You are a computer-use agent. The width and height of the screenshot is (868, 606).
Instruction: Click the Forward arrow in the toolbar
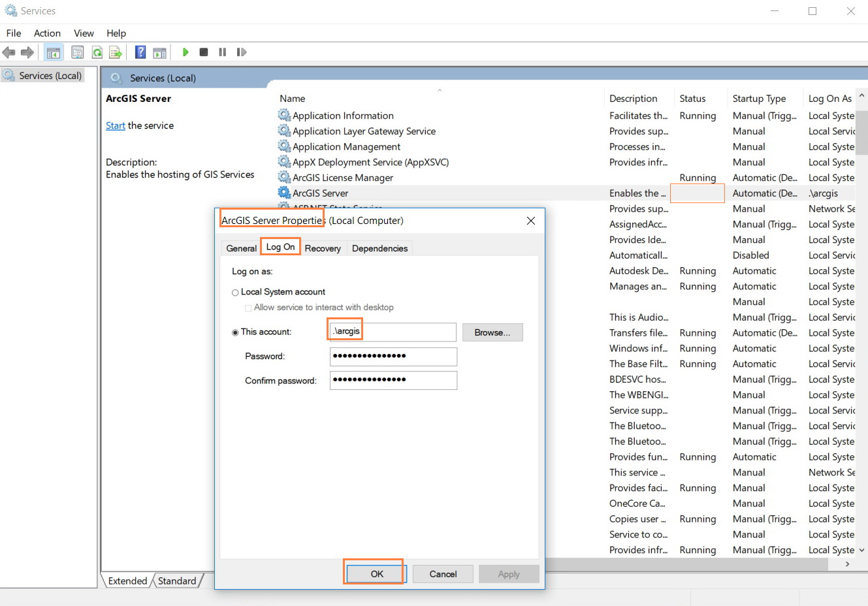(x=27, y=52)
